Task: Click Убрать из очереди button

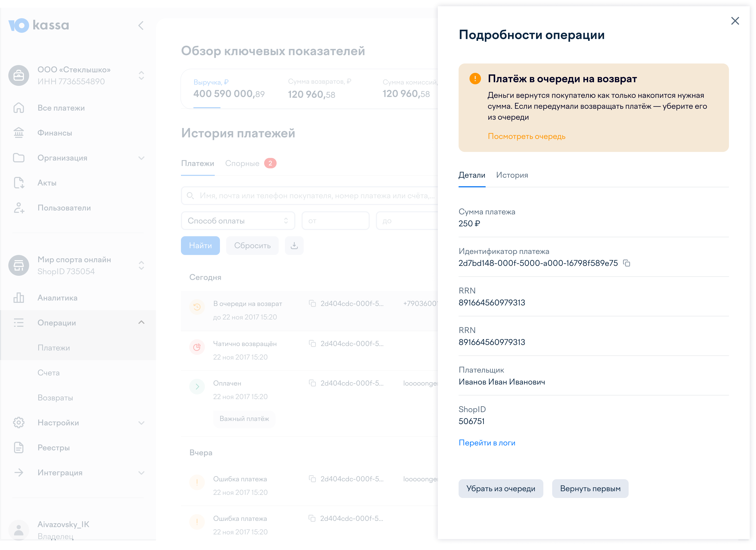Action: tap(501, 489)
